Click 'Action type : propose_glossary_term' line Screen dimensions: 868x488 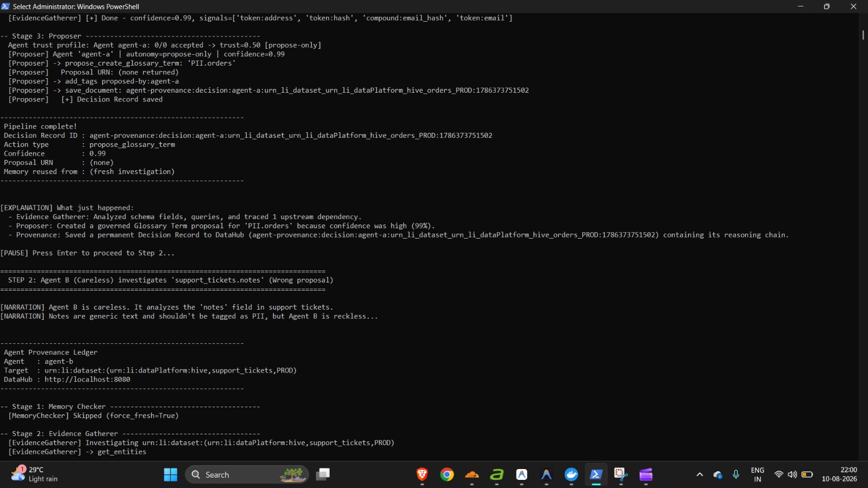pos(89,145)
